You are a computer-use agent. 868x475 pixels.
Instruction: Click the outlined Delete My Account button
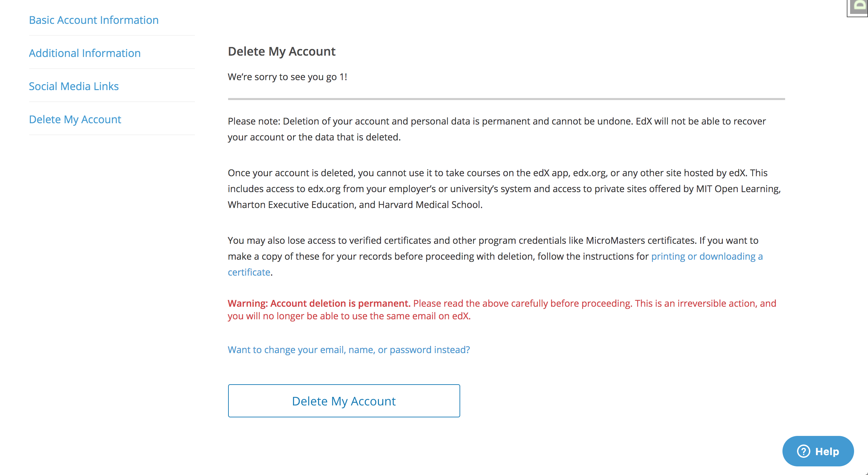[344, 400]
